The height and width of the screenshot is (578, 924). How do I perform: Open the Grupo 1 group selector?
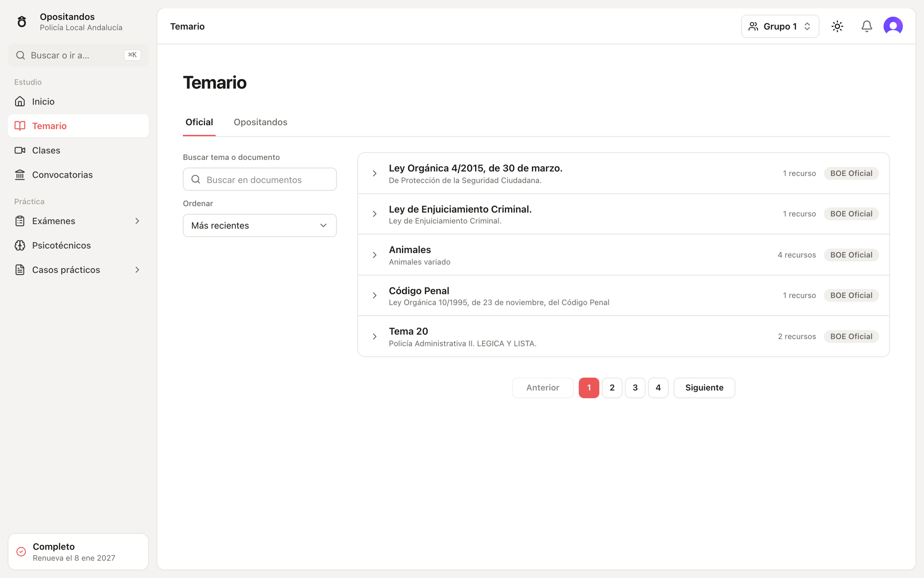(780, 26)
